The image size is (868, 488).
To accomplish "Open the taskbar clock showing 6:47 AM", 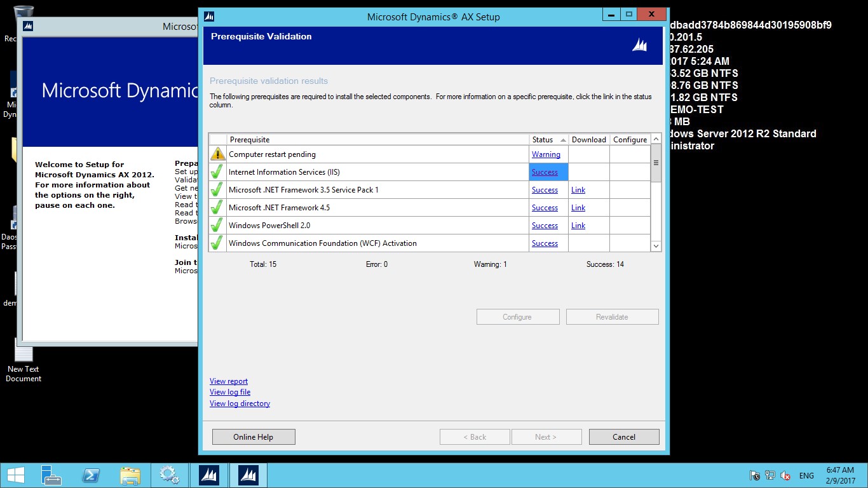I will (840, 475).
